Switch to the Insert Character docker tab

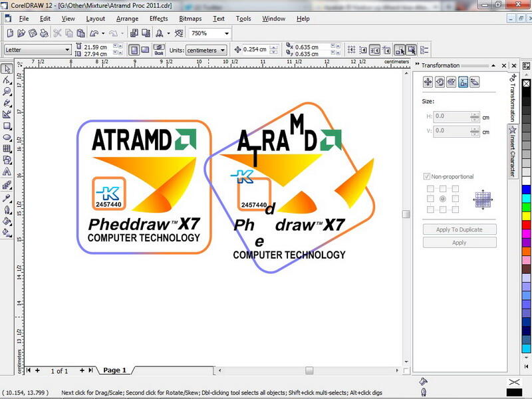(513, 152)
